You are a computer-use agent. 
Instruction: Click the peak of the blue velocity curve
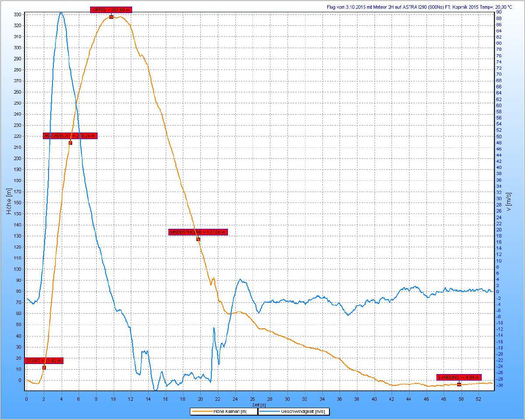coord(61,13)
